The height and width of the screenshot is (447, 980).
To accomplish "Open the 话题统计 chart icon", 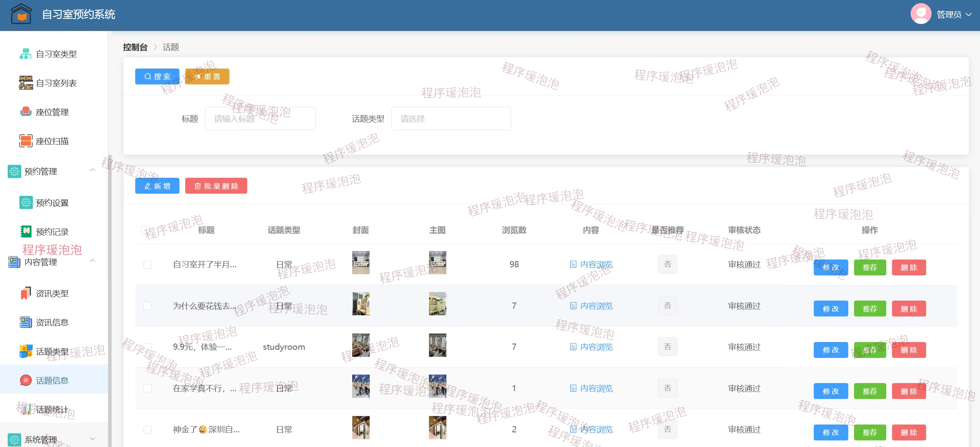I will click(x=26, y=409).
